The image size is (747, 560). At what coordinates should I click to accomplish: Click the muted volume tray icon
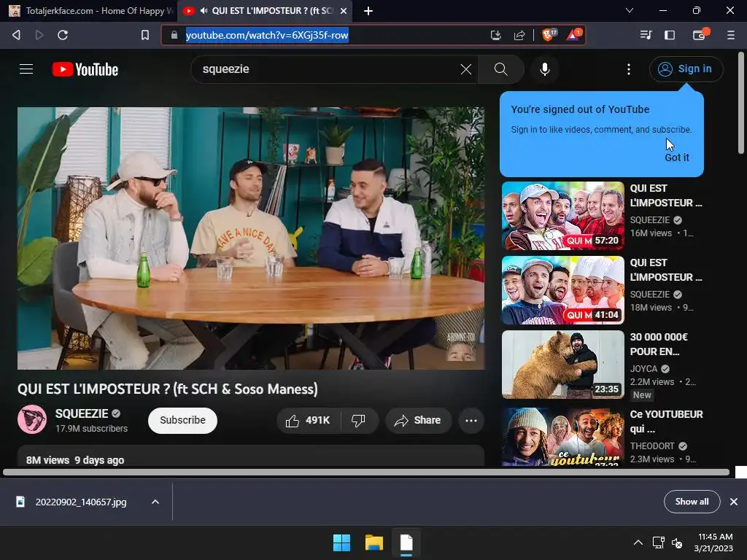pos(677,542)
